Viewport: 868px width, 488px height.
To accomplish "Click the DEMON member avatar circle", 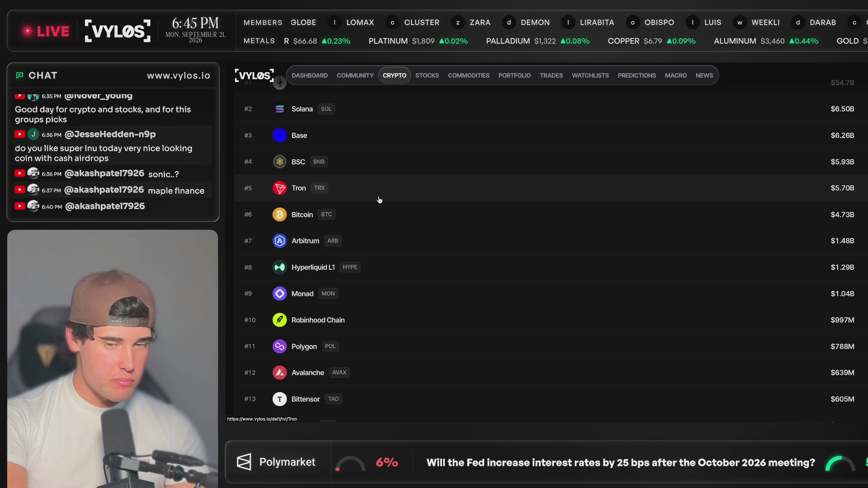I will click(x=509, y=22).
